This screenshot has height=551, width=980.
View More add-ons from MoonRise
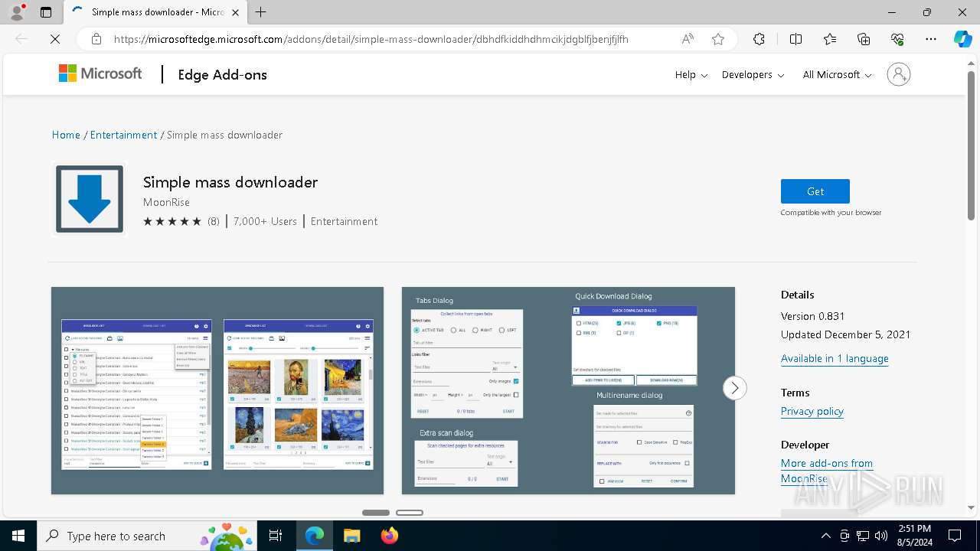pos(827,471)
